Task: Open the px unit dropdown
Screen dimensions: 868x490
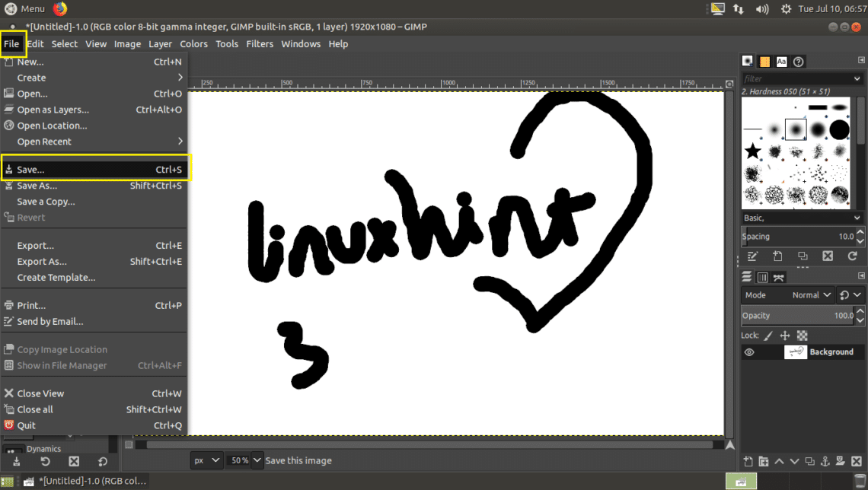Action: point(207,460)
